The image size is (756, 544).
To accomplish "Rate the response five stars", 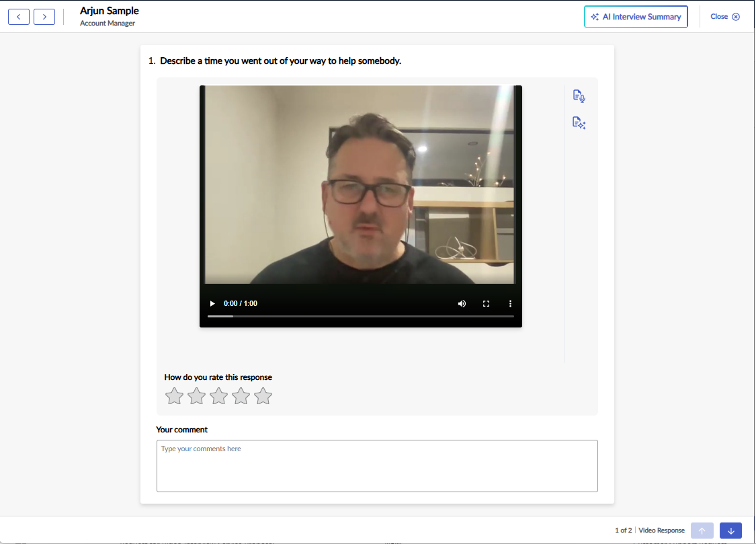I will coord(263,397).
